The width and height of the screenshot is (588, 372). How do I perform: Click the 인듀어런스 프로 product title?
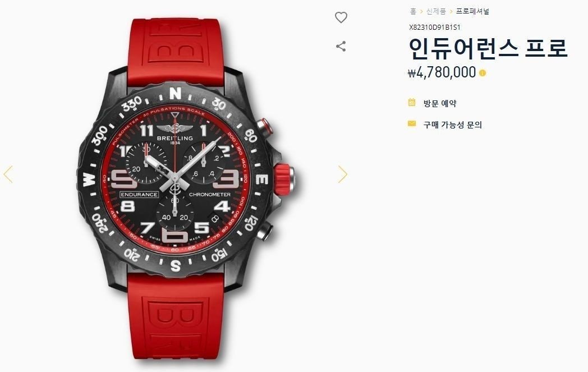pyautogui.click(x=488, y=49)
